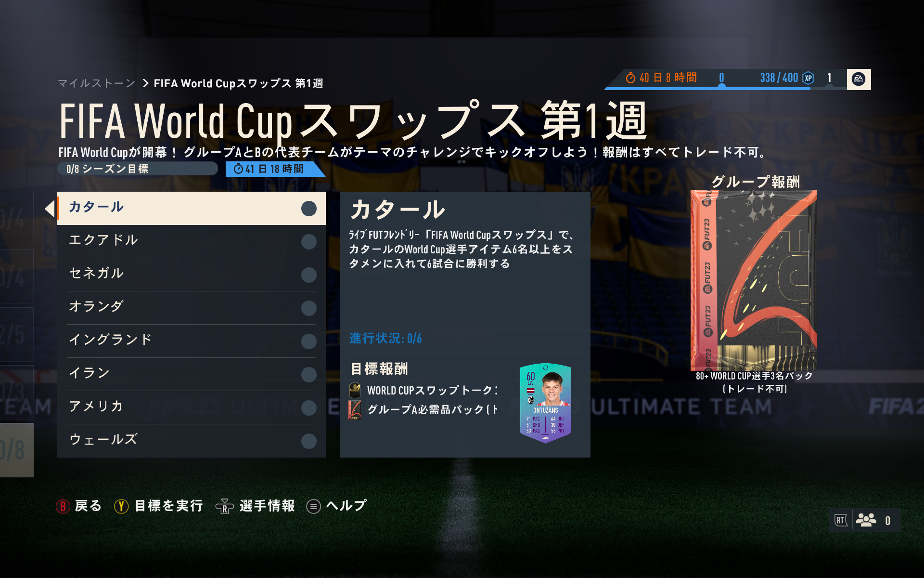Click the XP badge icon

pyautogui.click(x=808, y=78)
